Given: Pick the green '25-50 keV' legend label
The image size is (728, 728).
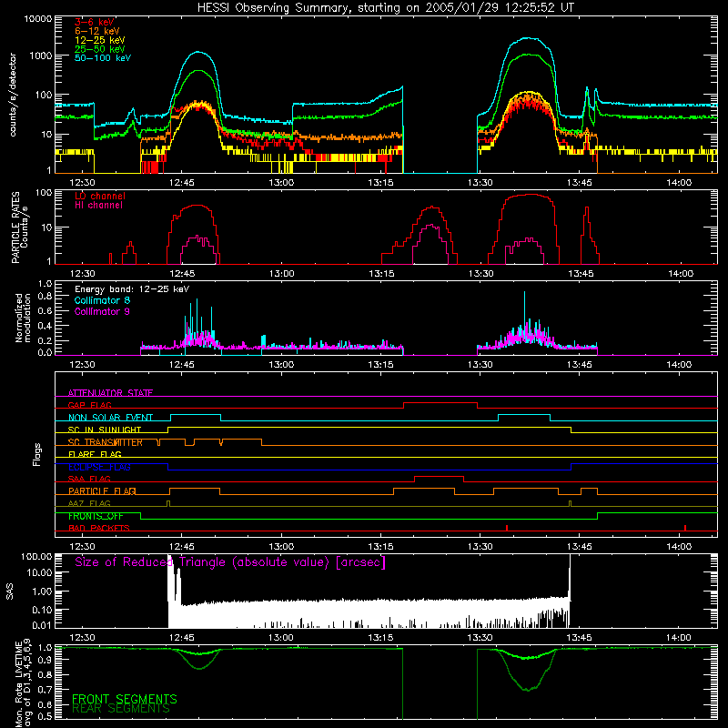Looking at the screenshot, I should 100,49.
